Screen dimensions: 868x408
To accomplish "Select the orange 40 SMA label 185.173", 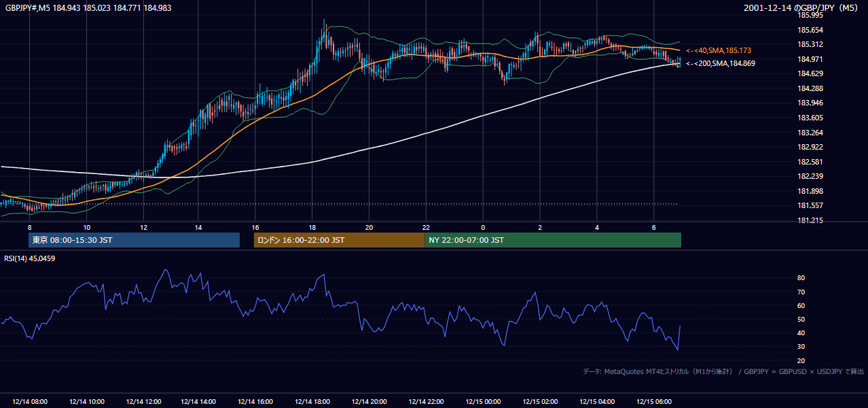I will click(719, 50).
